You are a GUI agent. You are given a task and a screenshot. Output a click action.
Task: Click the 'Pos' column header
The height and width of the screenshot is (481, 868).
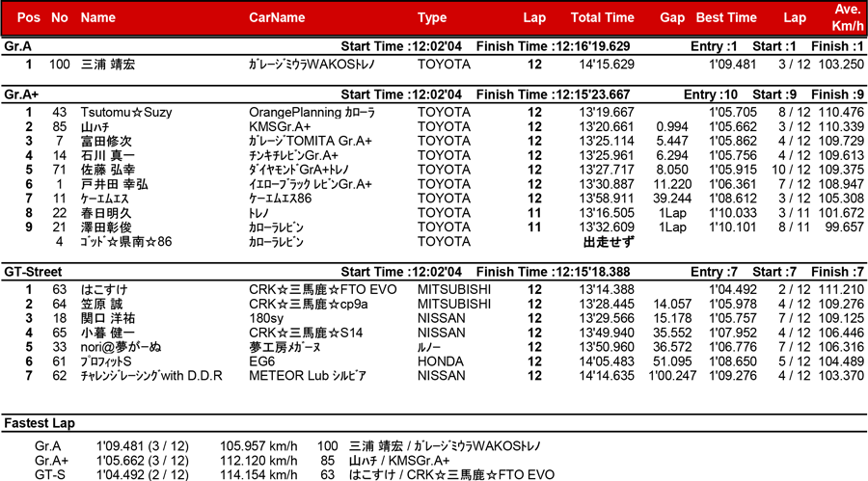(29, 17)
